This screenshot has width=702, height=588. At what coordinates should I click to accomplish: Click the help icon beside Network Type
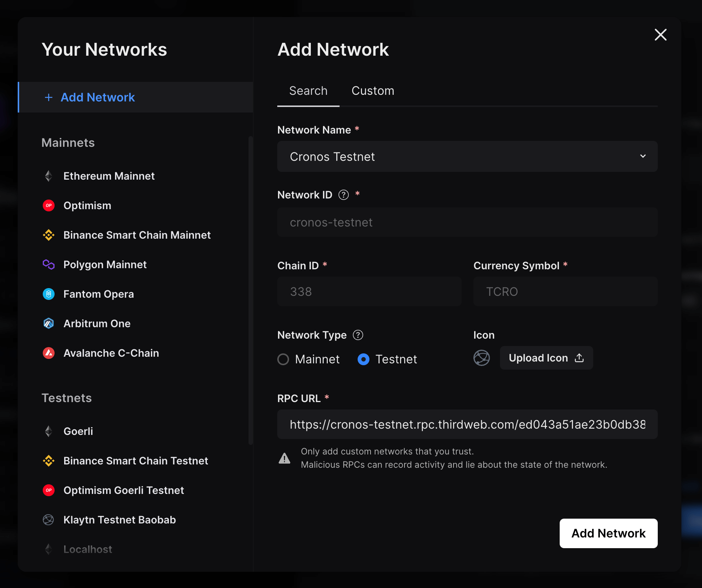coord(358,335)
